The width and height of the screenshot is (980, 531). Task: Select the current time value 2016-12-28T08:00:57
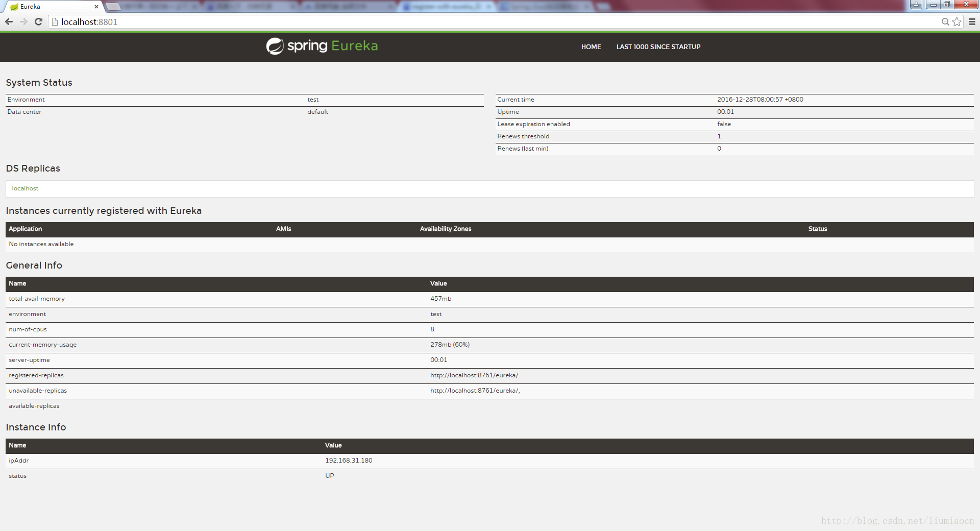pyautogui.click(x=760, y=100)
